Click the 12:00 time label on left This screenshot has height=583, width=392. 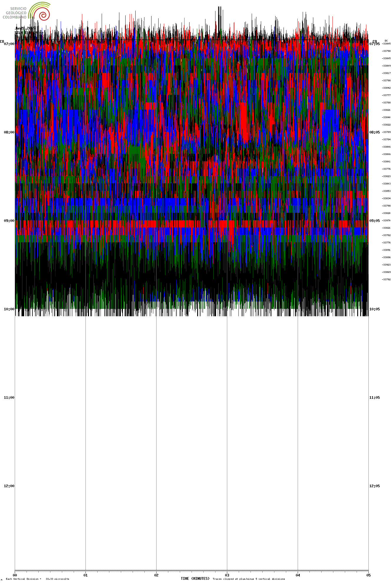9,486
